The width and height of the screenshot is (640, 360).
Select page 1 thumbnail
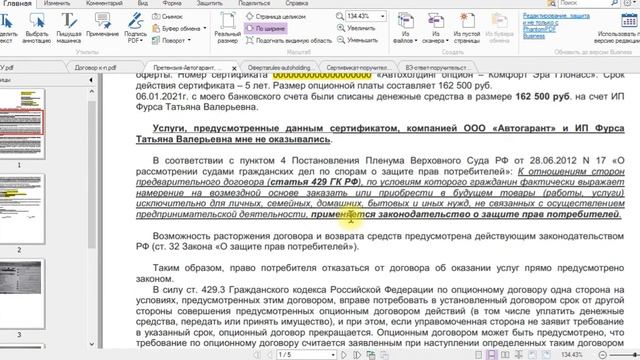[x=22, y=124]
